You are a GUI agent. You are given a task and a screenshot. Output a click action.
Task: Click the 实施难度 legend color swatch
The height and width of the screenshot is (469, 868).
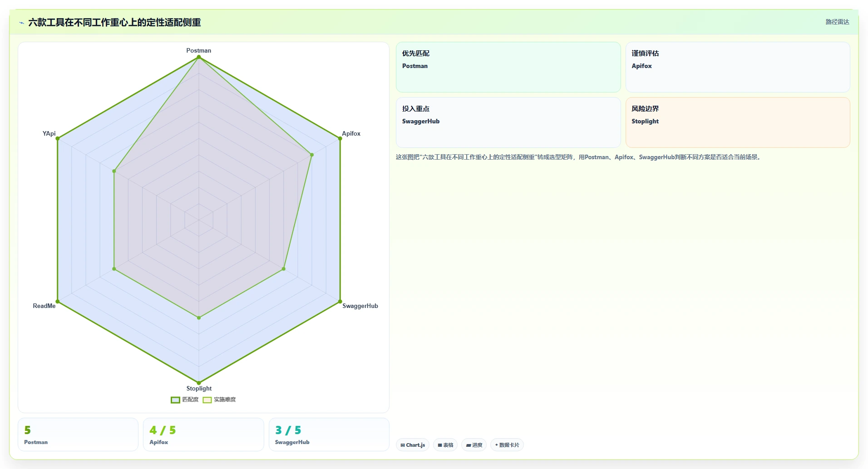207,400
